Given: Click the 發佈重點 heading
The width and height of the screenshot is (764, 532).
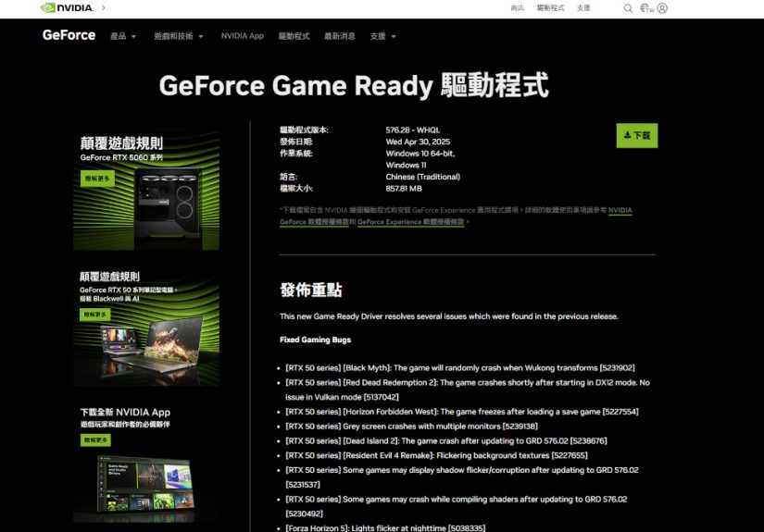Looking at the screenshot, I should [x=311, y=290].
